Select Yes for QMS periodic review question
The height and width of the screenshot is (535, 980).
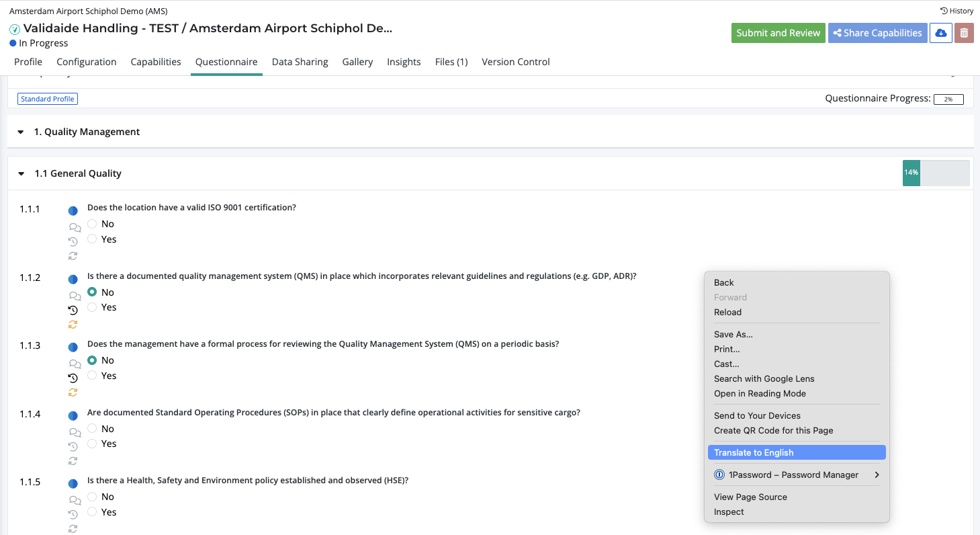[x=92, y=376]
